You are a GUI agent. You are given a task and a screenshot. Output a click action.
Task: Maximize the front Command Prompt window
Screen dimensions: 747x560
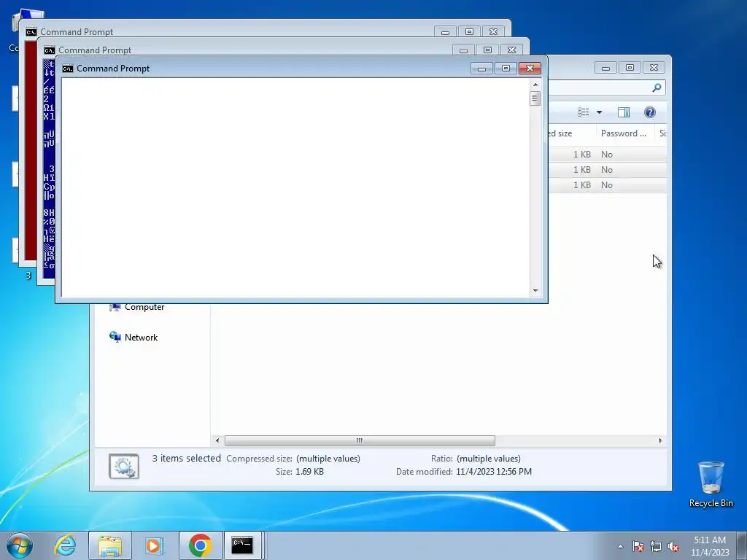coord(506,69)
